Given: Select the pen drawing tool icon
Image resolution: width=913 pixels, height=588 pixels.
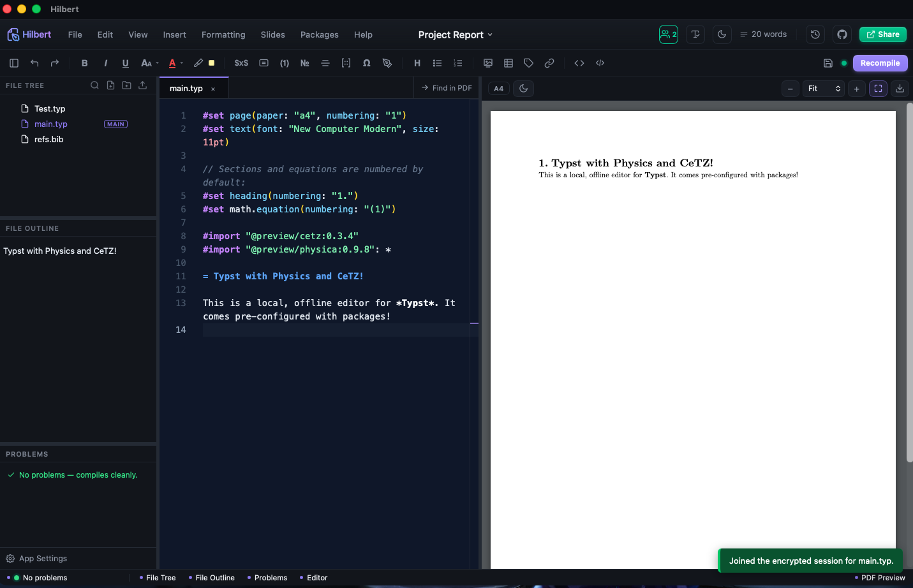Looking at the screenshot, I should [x=387, y=63].
